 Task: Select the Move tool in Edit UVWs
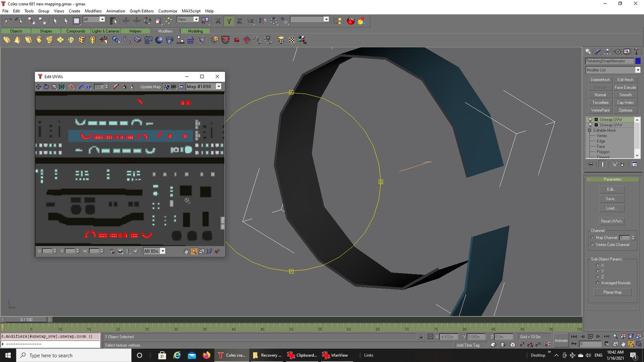(38, 86)
